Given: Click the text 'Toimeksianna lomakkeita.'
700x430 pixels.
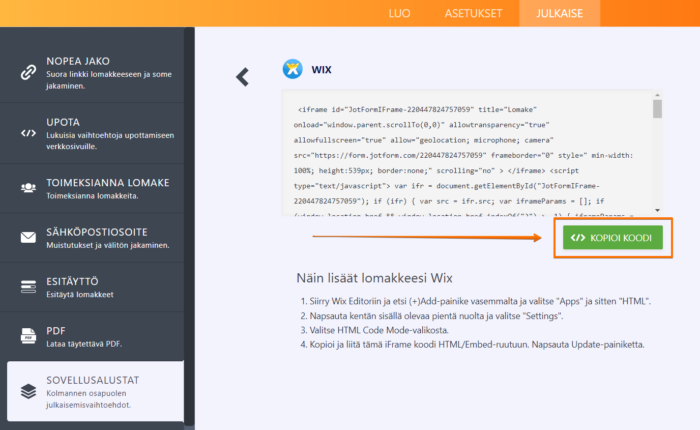Looking at the screenshot, I should click(92, 196).
